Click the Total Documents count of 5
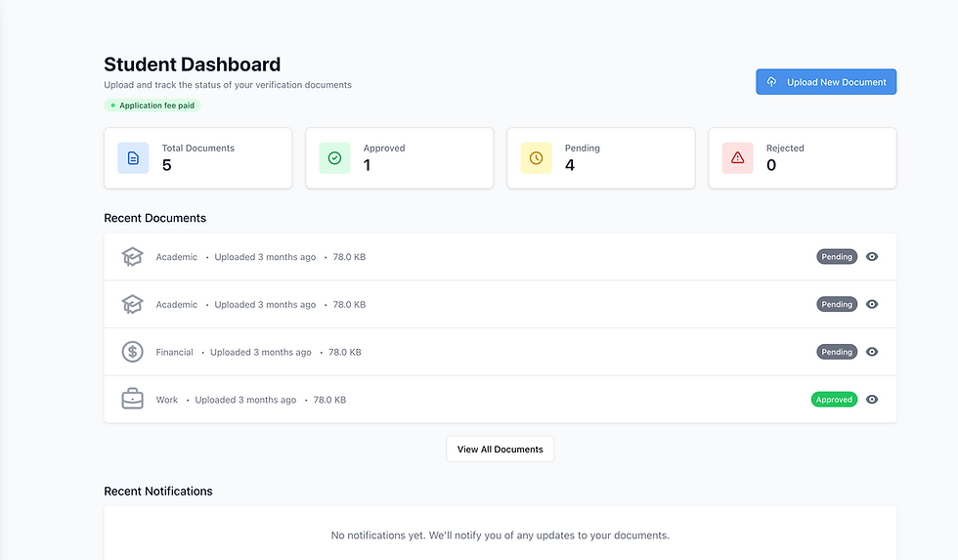Screen dimensions: 958x560 167,165
